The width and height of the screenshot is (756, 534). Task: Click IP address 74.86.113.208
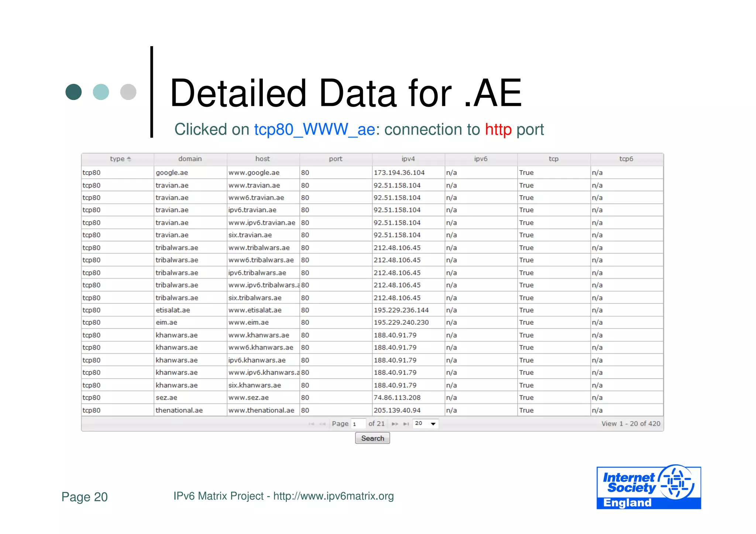pos(397,398)
